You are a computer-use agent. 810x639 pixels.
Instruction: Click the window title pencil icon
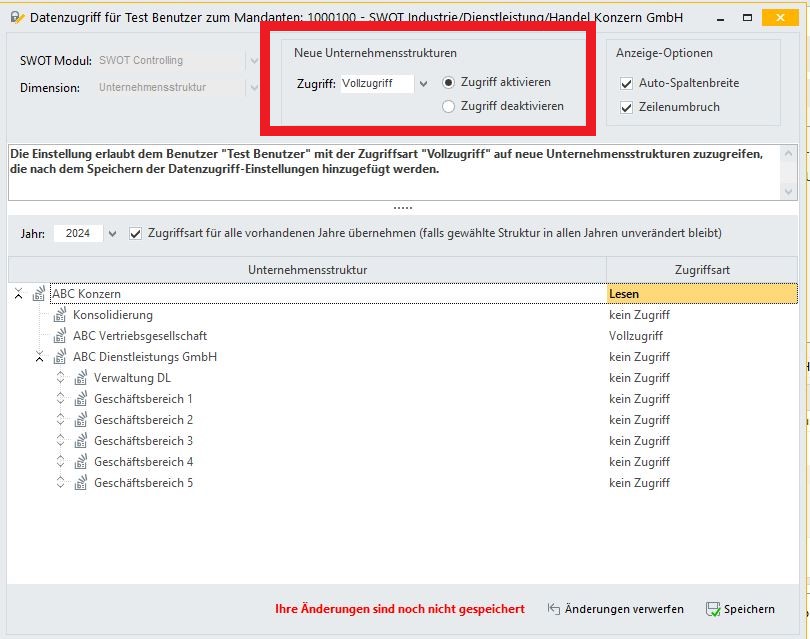tap(17, 18)
